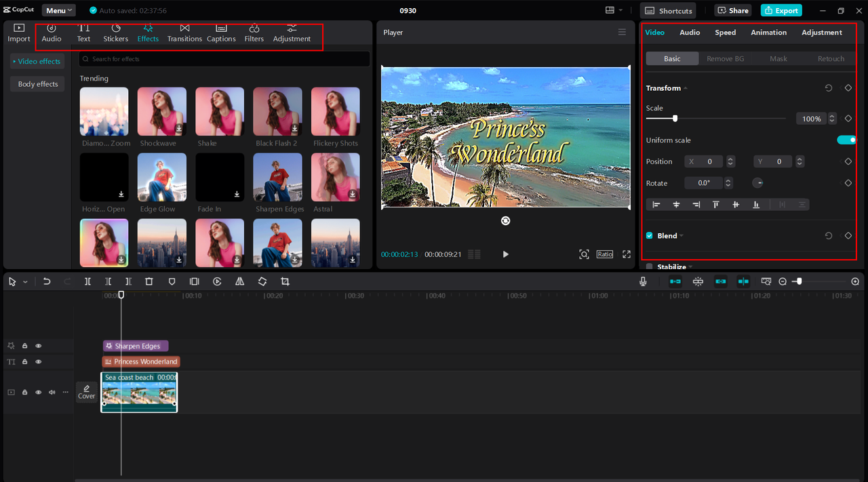Click the Rotate degree stepper arrows
Viewport: 868px width, 482px height.
728,183
